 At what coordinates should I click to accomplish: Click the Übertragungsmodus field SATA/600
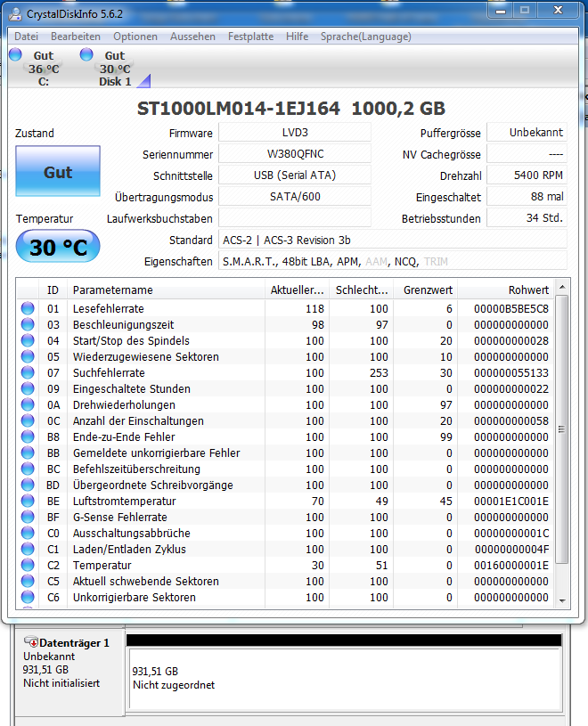pyautogui.click(x=295, y=196)
